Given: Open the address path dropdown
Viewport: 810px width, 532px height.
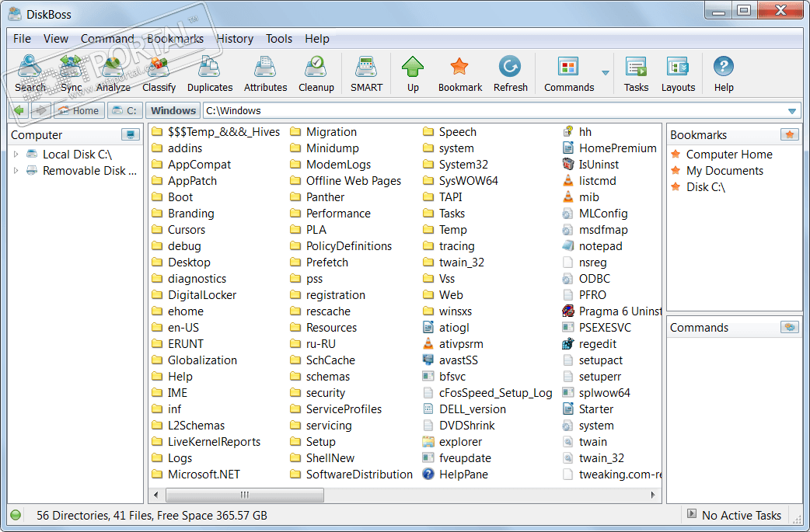Looking at the screenshot, I should pyautogui.click(x=792, y=111).
